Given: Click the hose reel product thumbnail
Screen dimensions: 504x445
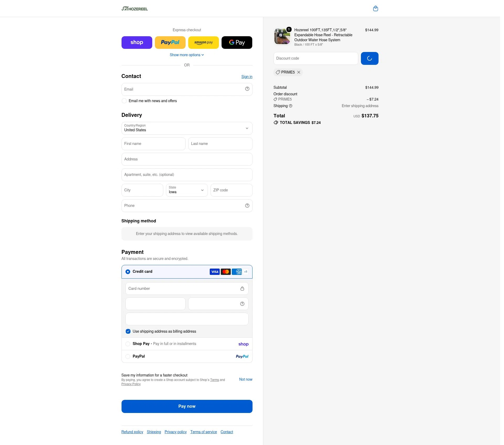Looking at the screenshot, I should (x=282, y=36).
